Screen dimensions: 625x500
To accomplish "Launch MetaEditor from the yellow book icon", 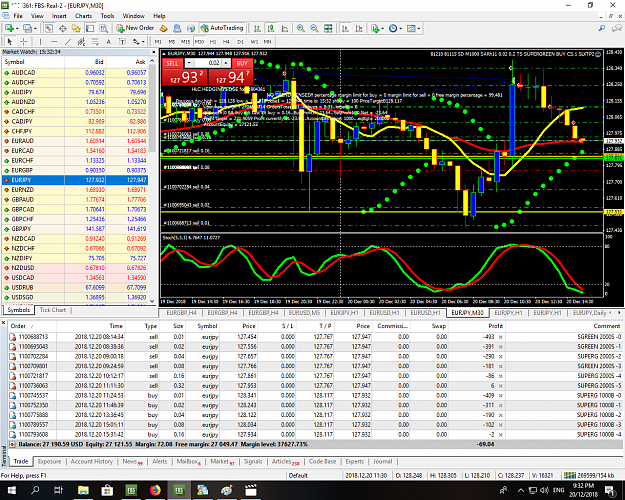I will coord(163,28).
